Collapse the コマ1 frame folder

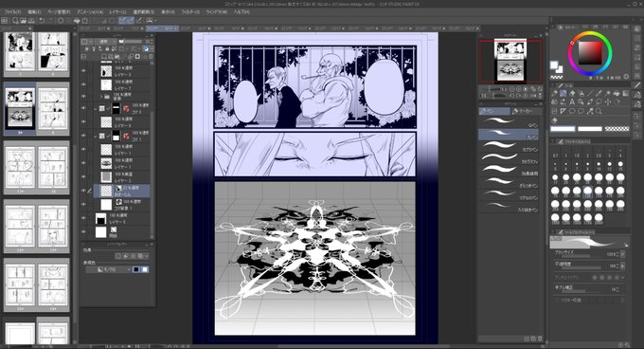pyautogui.click(x=96, y=136)
